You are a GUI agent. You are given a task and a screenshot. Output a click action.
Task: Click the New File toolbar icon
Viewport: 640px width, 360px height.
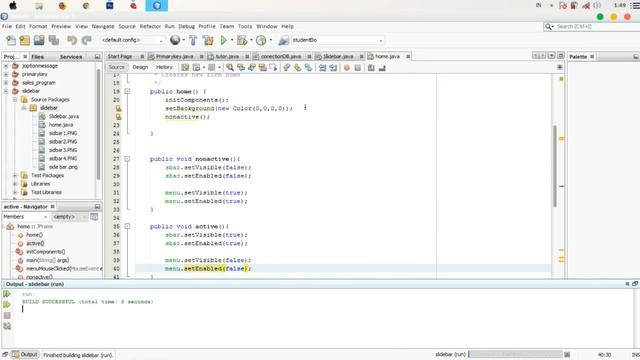(11, 40)
